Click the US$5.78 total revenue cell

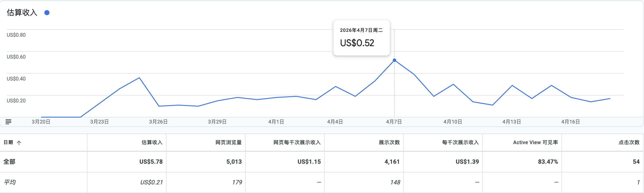pos(151,162)
